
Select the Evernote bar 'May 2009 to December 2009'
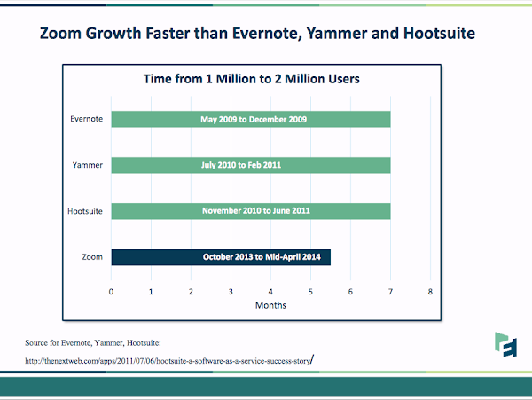coord(251,119)
